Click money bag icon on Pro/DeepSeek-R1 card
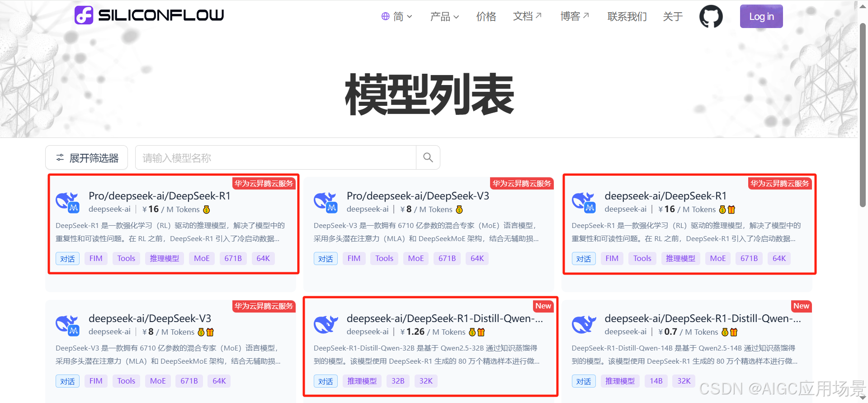Viewport: 868px width, 403px height. pos(207,209)
